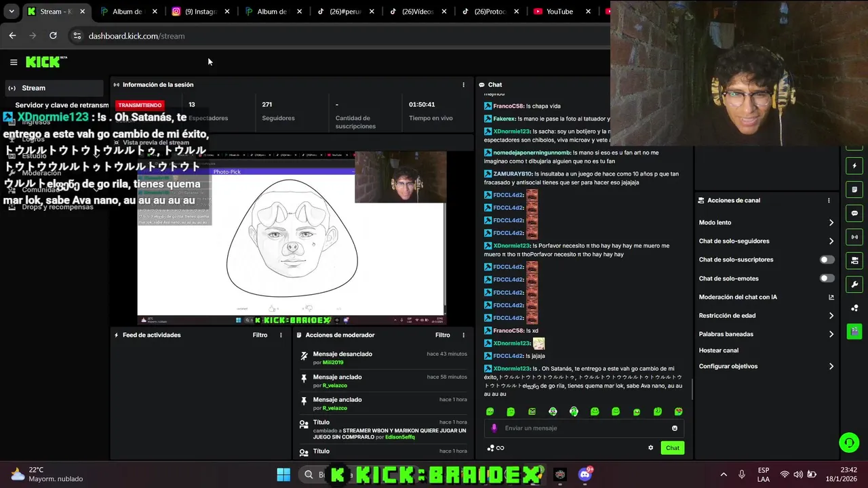
Task: Expand Palabras baneadas options
Action: tap(831, 334)
